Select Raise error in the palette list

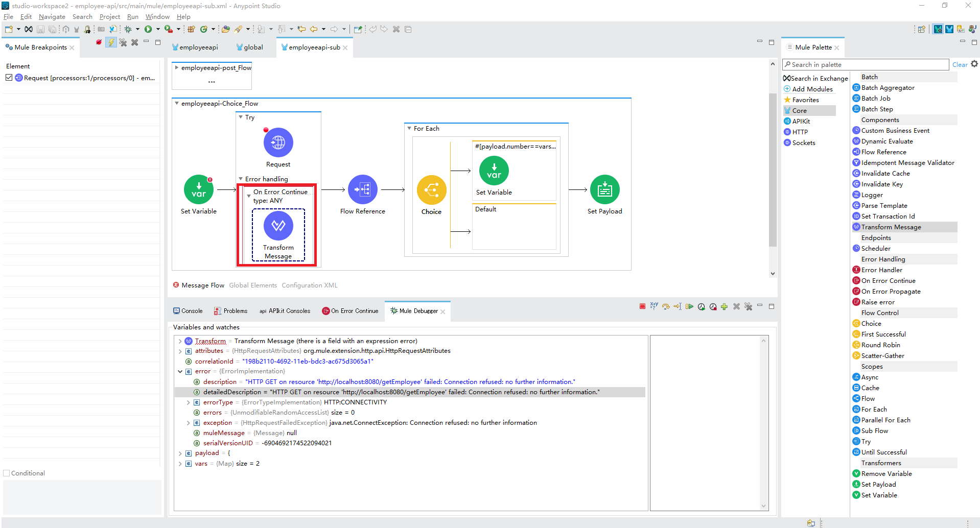point(874,302)
